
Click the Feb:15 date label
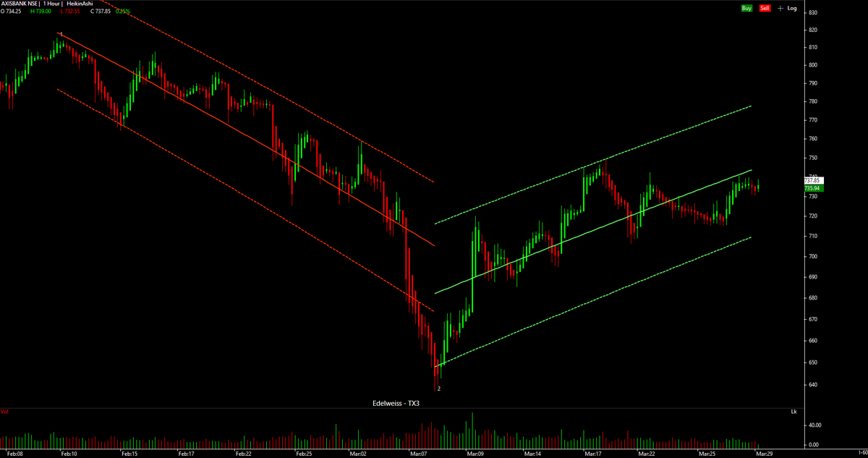point(129,454)
